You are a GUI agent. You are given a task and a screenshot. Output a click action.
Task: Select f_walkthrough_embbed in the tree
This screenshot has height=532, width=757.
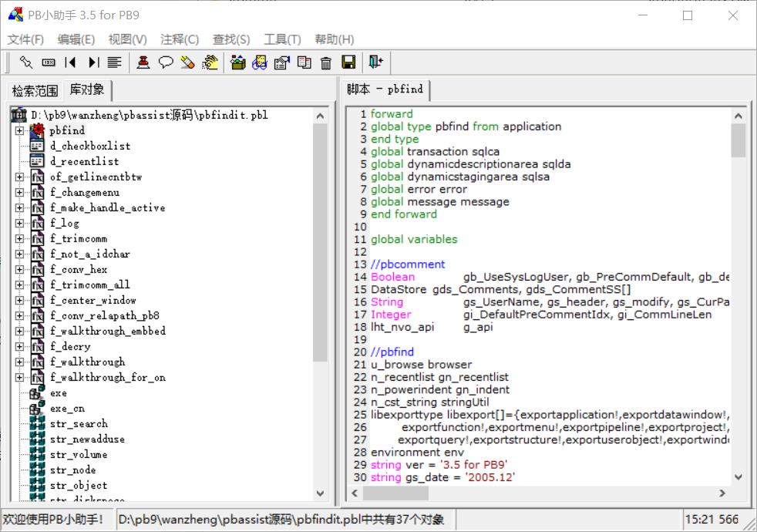point(108,332)
